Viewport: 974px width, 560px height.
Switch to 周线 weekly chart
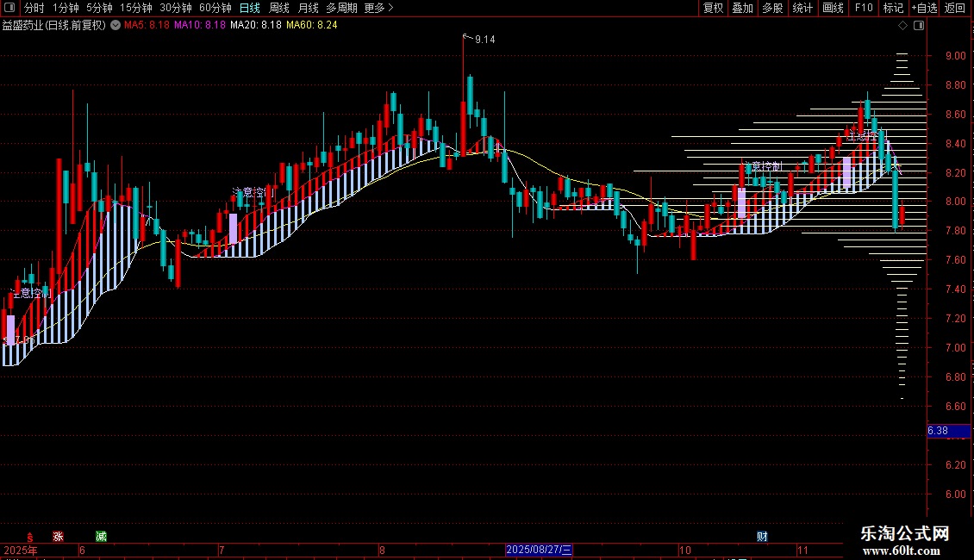click(x=279, y=8)
